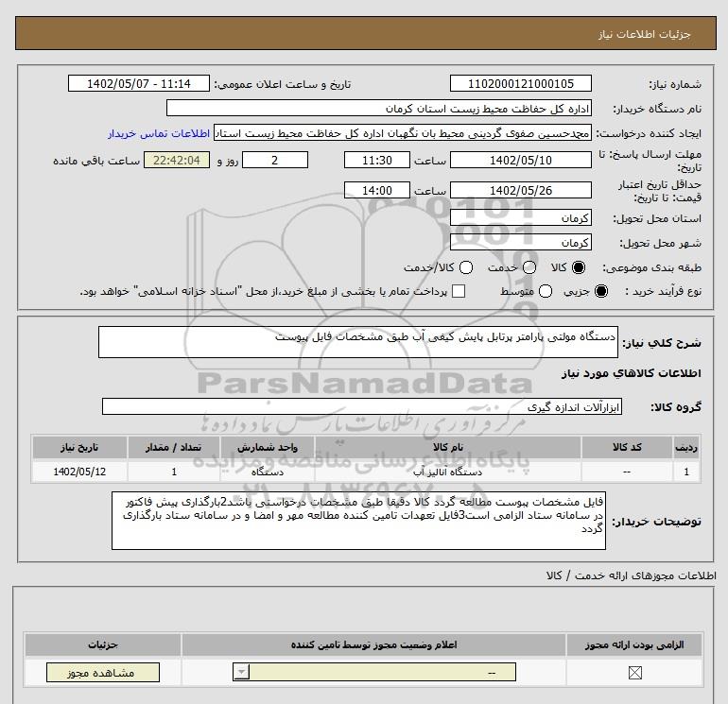Select the خدمت radio button

coord(529,267)
